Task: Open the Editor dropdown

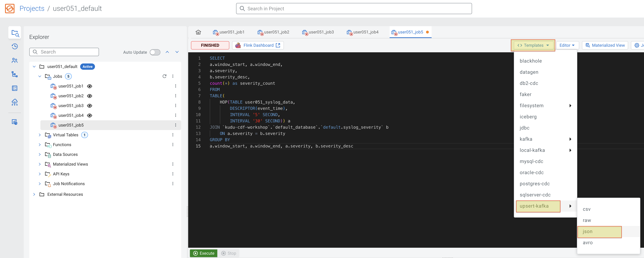Action: (x=567, y=45)
